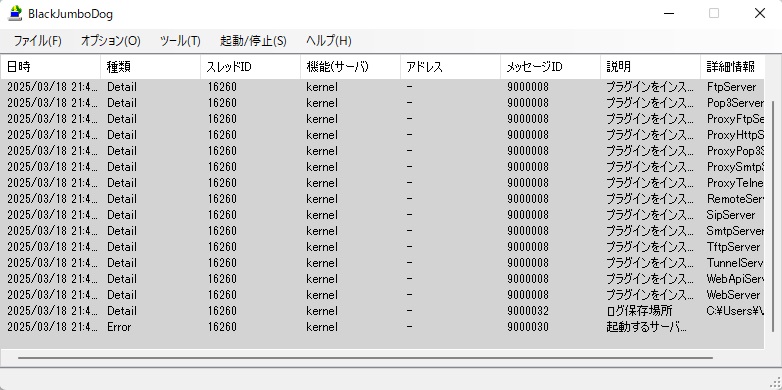Sort by the メッセージID column header
This screenshot has height=390, width=782.
(551, 66)
